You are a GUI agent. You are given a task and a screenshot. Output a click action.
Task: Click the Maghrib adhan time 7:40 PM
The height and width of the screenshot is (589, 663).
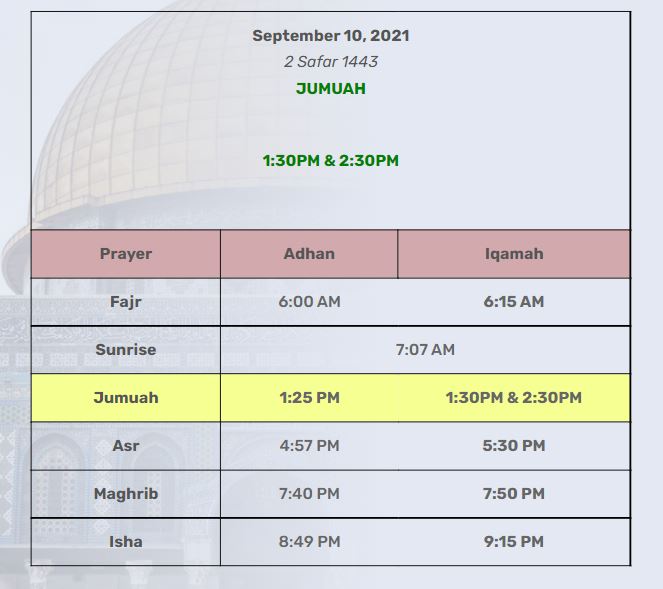(309, 494)
